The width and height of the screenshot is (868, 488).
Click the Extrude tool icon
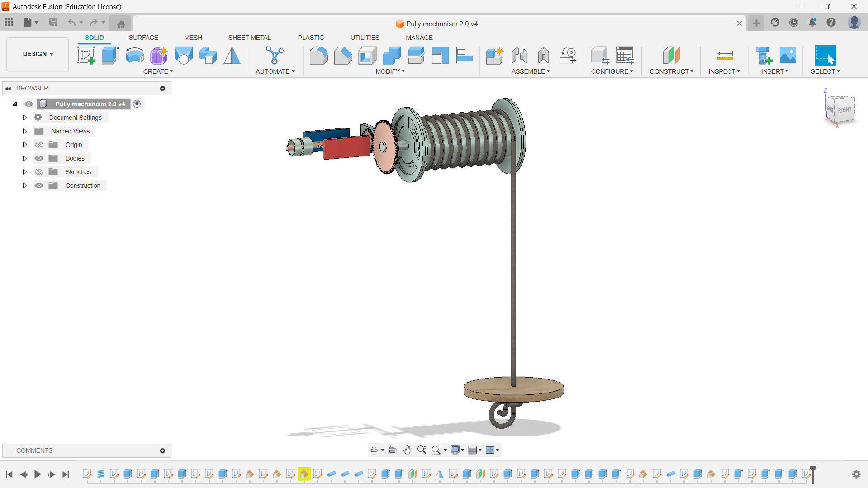coord(110,56)
